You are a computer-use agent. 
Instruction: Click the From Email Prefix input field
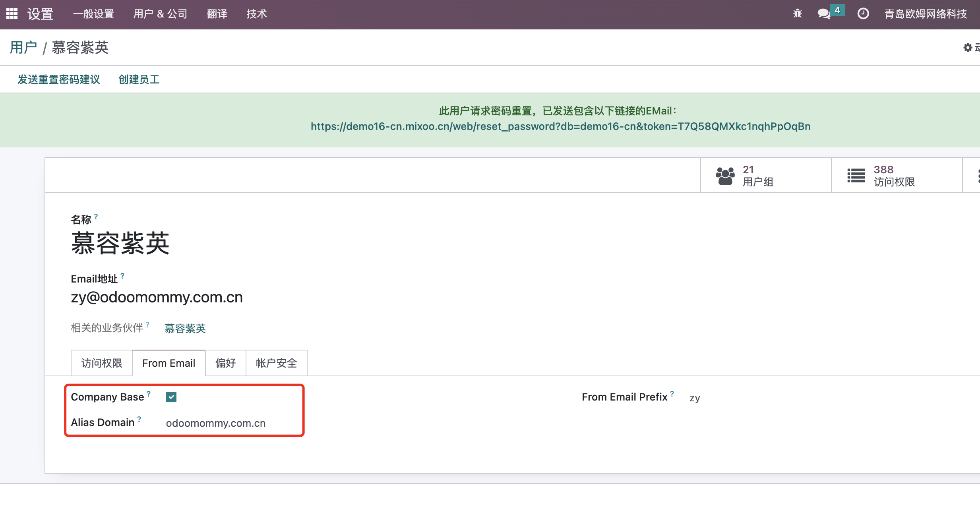pos(696,397)
